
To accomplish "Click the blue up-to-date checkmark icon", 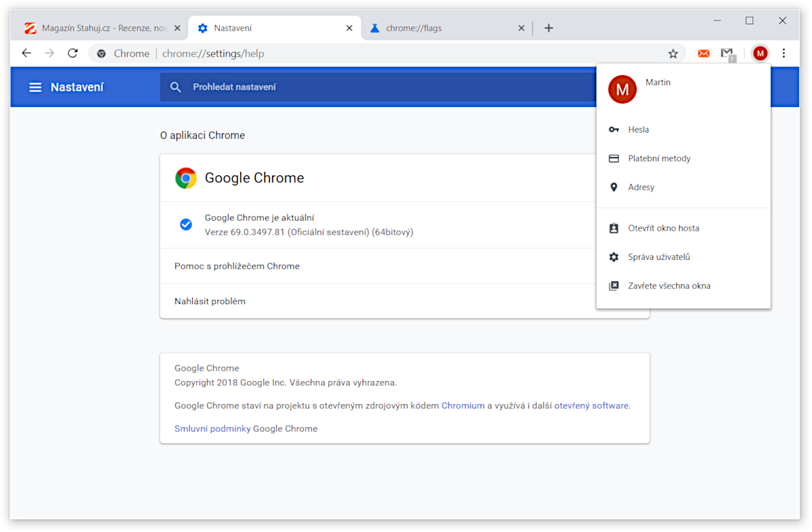I will [x=186, y=225].
